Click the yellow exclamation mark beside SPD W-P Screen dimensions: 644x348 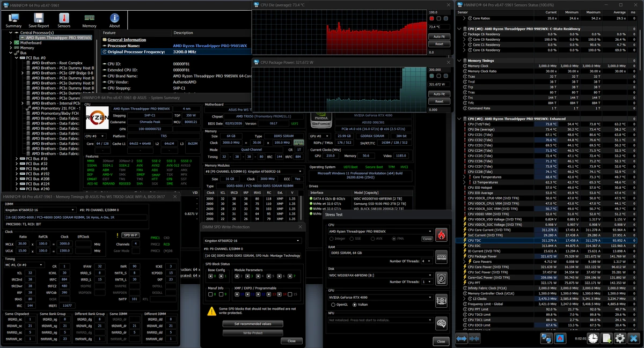coord(118,235)
